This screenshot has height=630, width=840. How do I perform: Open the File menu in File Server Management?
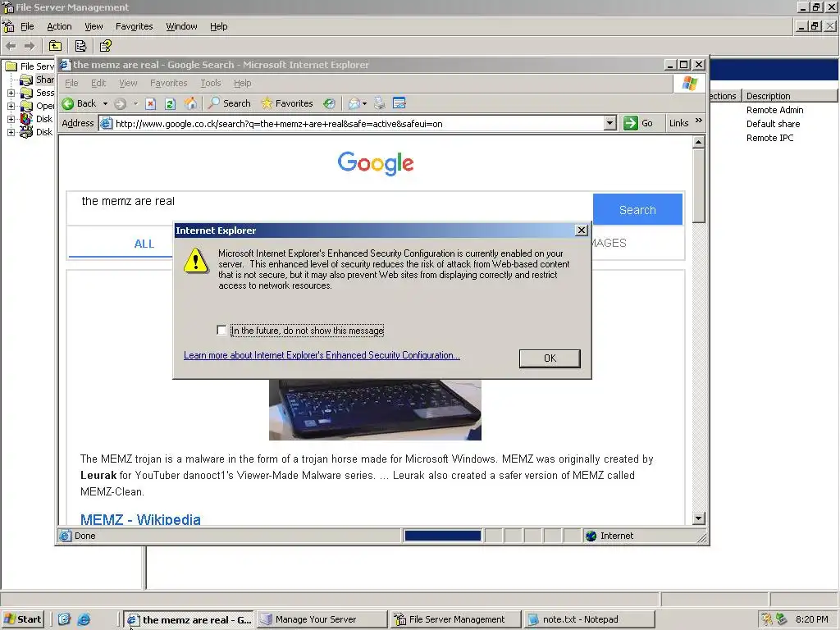point(27,26)
